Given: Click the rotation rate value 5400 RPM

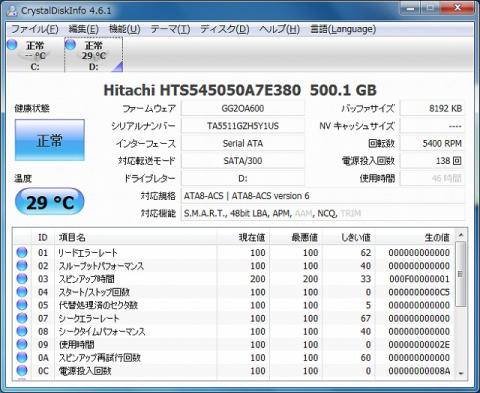Looking at the screenshot, I should [x=432, y=144].
